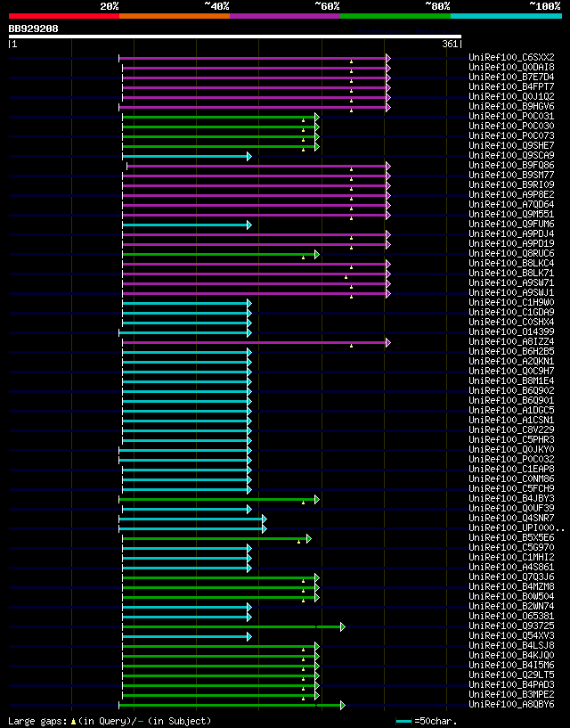Select the UniRef100_A1DGC5 label

511,411
